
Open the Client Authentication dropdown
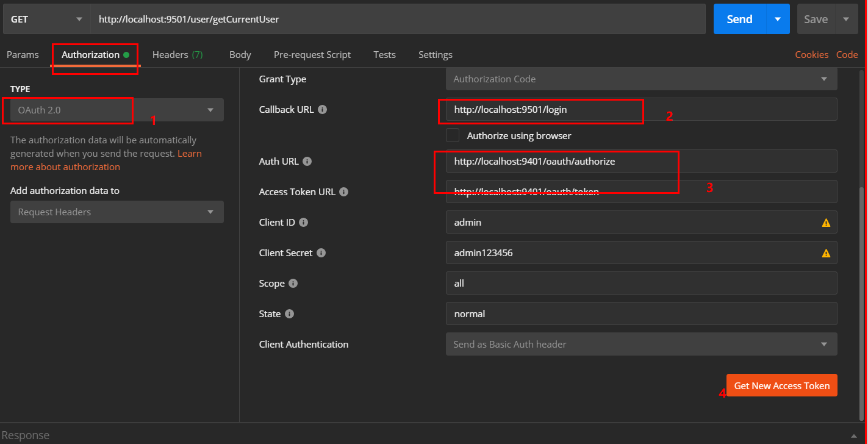click(x=642, y=344)
